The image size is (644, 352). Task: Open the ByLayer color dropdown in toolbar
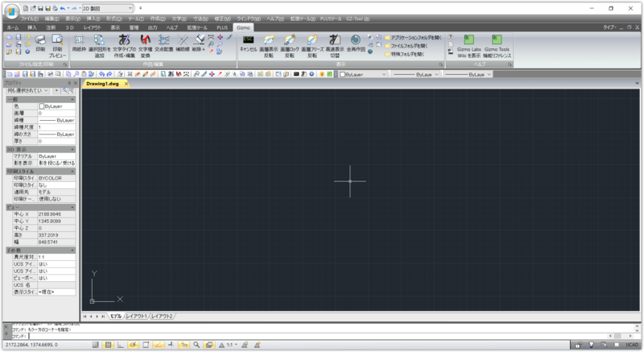pos(362,74)
